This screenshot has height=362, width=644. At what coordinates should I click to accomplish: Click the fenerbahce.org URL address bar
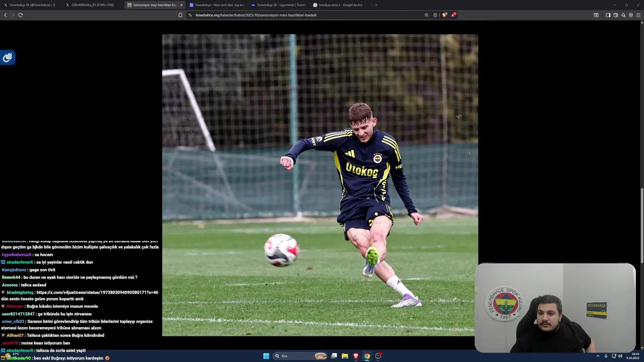(x=307, y=15)
